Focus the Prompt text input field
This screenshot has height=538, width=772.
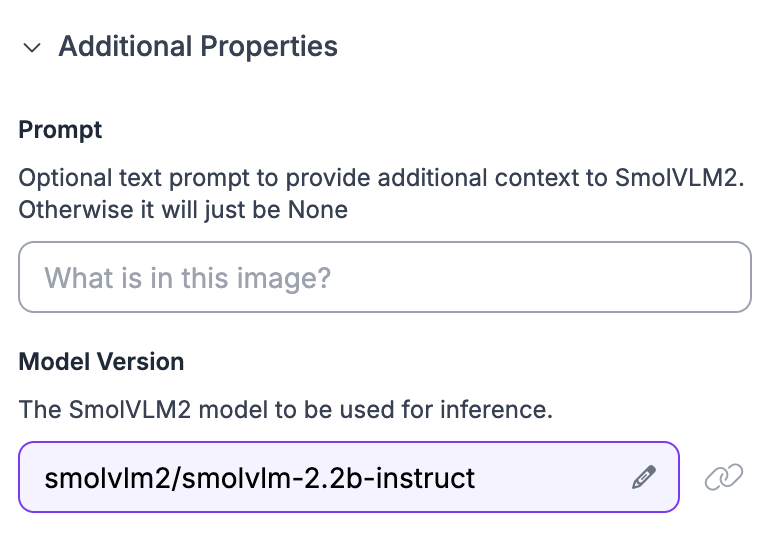click(385, 277)
